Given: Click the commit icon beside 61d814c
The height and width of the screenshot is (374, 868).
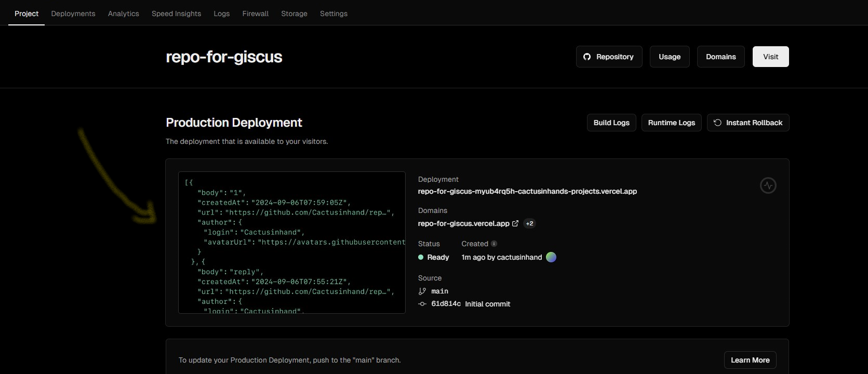Looking at the screenshot, I should [422, 304].
